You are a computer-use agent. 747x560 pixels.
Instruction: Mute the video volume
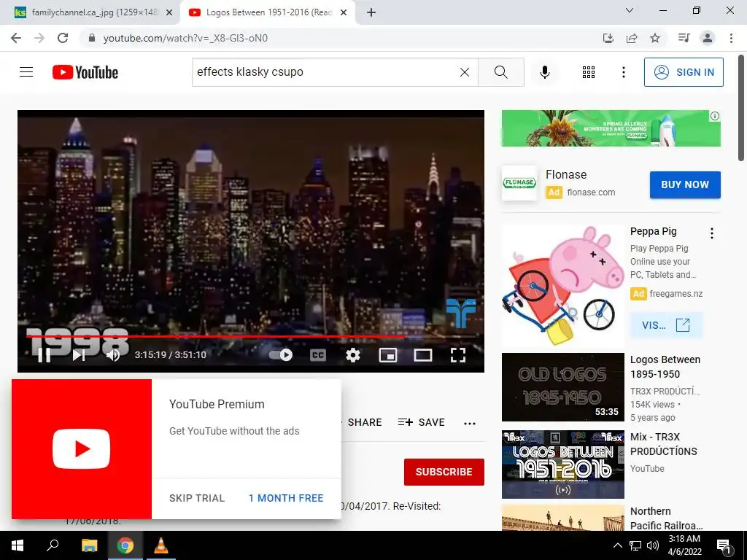coord(113,355)
